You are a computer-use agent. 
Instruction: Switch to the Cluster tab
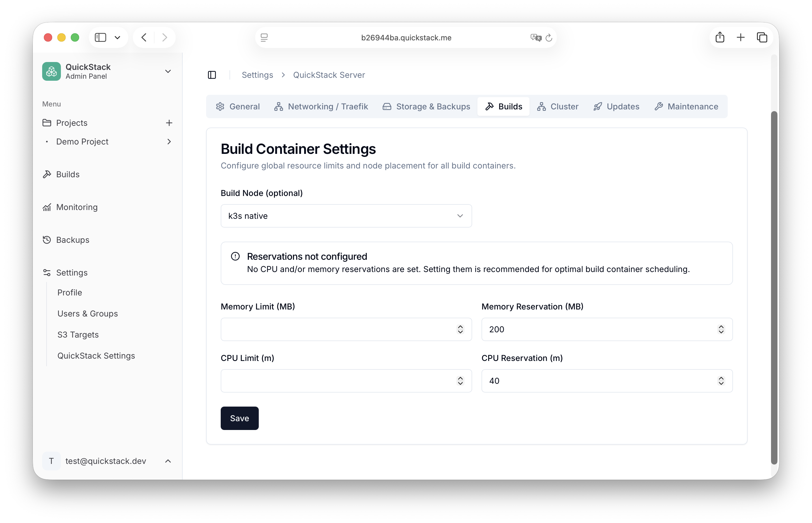click(558, 107)
